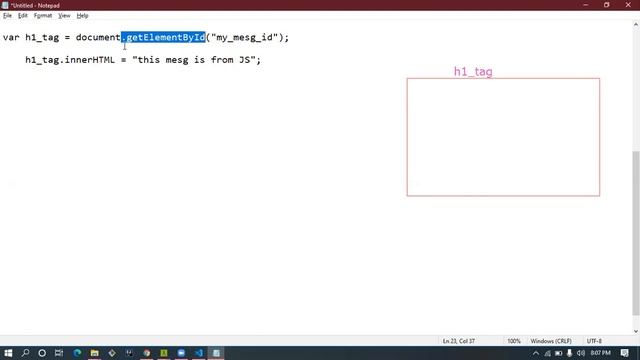Click the microphone tray icon
The image size is (640, 360).
pyautogui.click(x=569, y=353)
